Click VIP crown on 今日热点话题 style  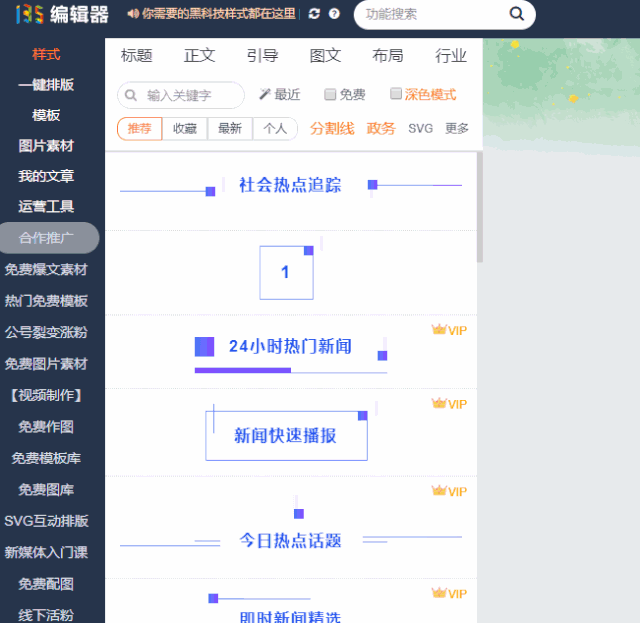pos(449,491)
